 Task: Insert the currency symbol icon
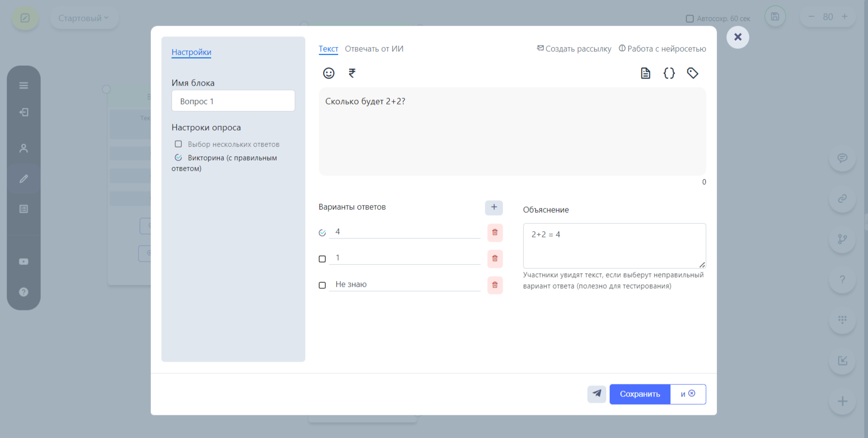352,73
